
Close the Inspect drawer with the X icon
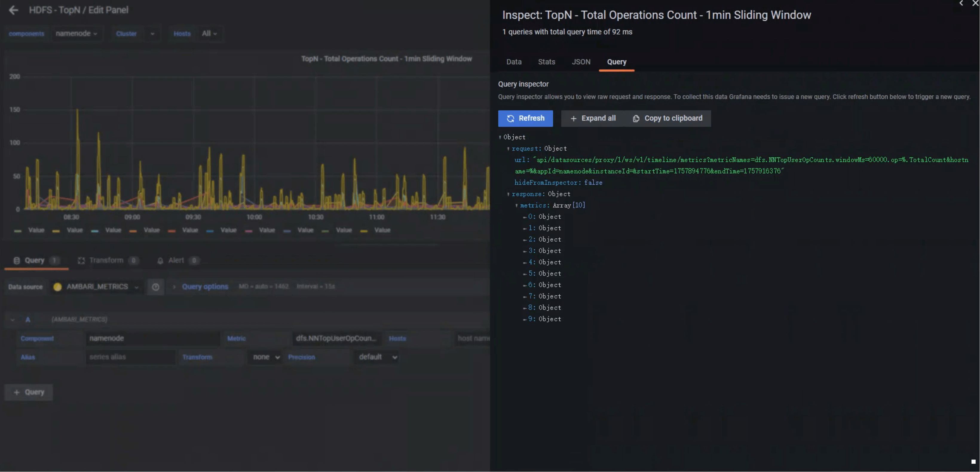pyautogui.click(x=976, y=3)
